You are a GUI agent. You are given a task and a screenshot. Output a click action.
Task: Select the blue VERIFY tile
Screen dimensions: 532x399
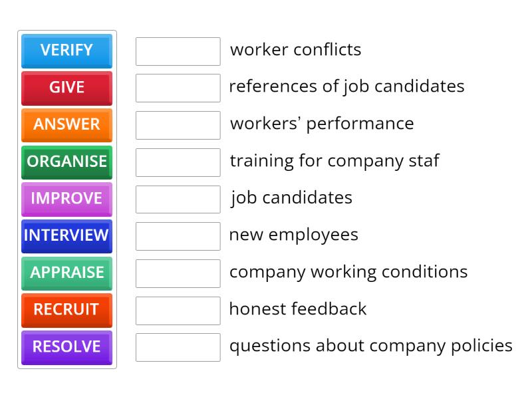[x=66, y=51]
